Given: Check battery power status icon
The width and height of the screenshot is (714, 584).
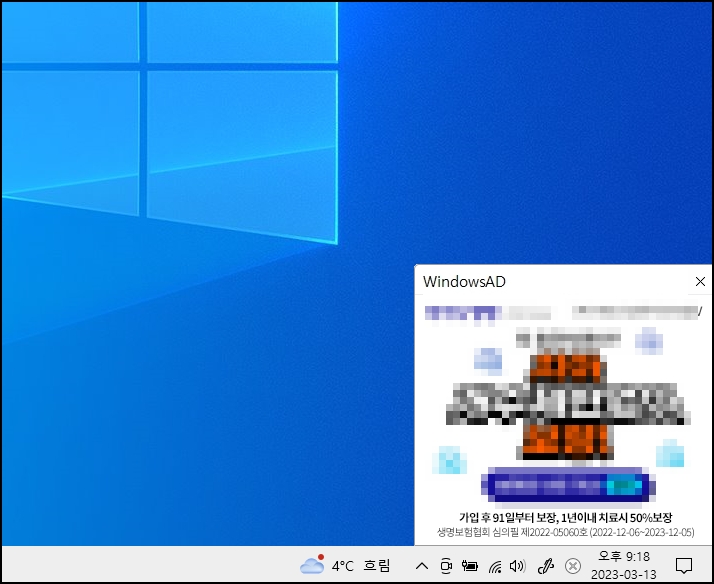Looking at the screenshot, I should coord(469,566).
